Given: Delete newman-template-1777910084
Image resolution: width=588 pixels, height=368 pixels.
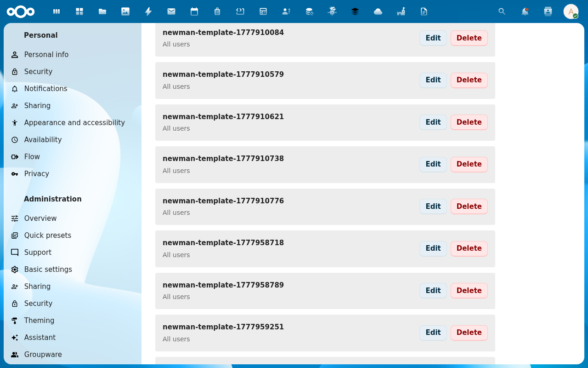Looking at the screenshot, I should (469, 38).
